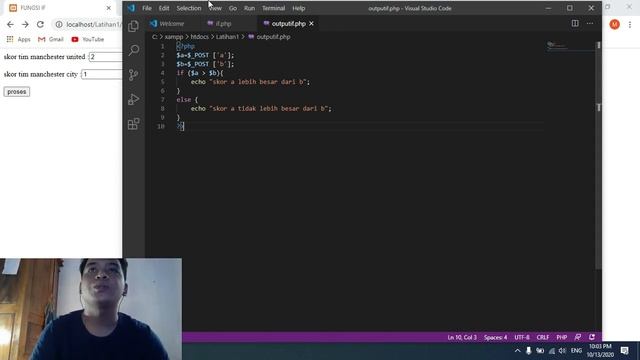Screen dimensions: 640x360
Task: Open the Go menu
Action: pos(233,8)
